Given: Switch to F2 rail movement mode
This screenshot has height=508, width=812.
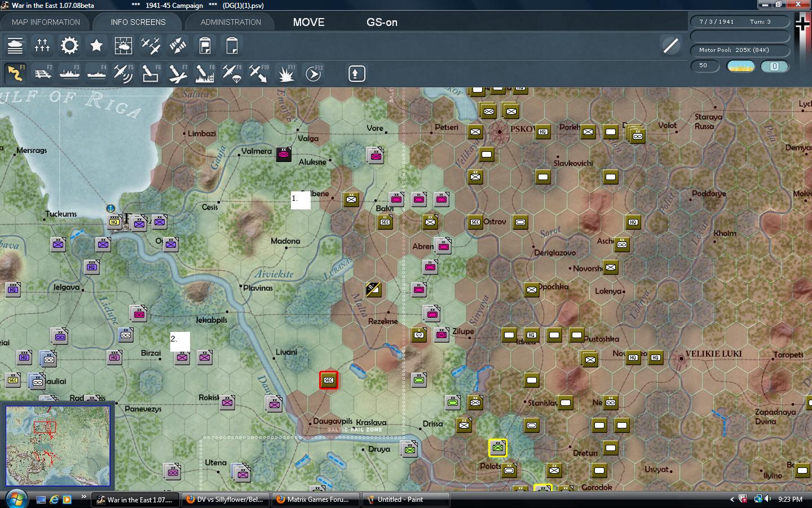Looking at the screenshot, I should coord(42,73).
